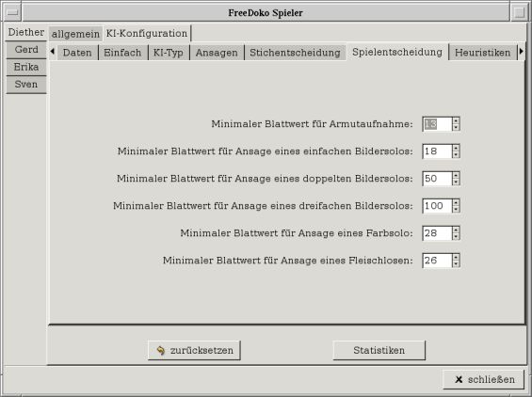This screenshot has width=532, height=397.
Task: Open the Daten sub-tab
Action: pos(77,53)
